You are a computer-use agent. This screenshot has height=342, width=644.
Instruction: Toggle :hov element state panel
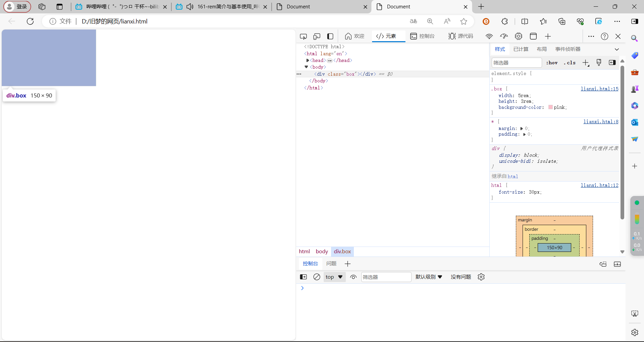click(x=552, y=63)
